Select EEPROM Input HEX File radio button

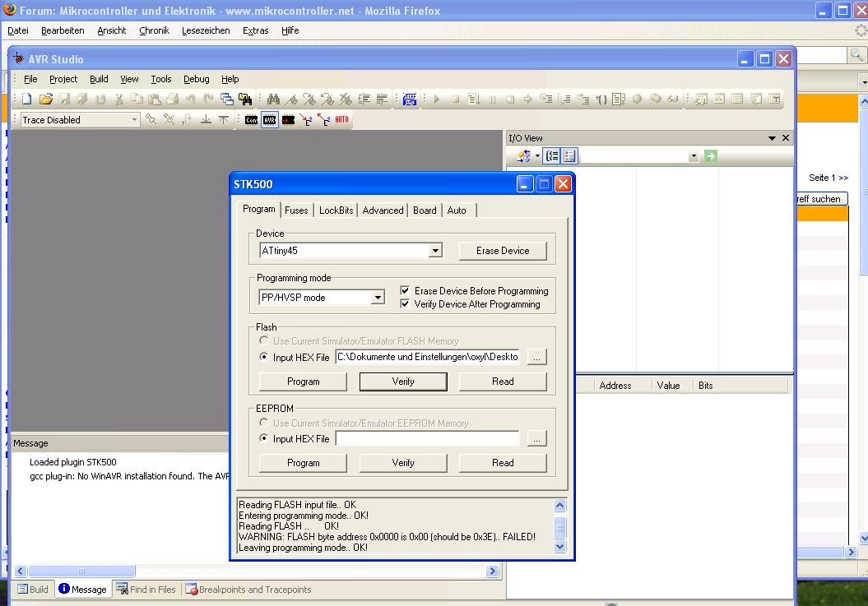click(263, 438)
